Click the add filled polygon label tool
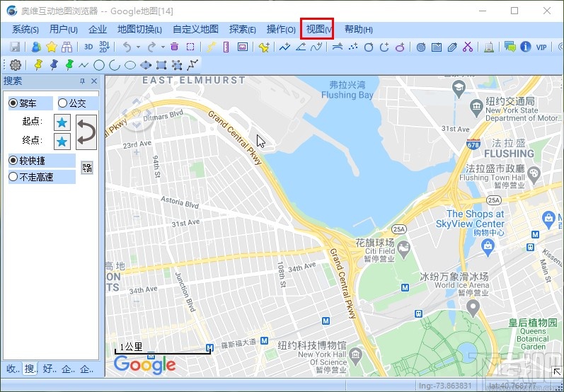The width and height of the screenshot is (564, 392). point(452,47)
